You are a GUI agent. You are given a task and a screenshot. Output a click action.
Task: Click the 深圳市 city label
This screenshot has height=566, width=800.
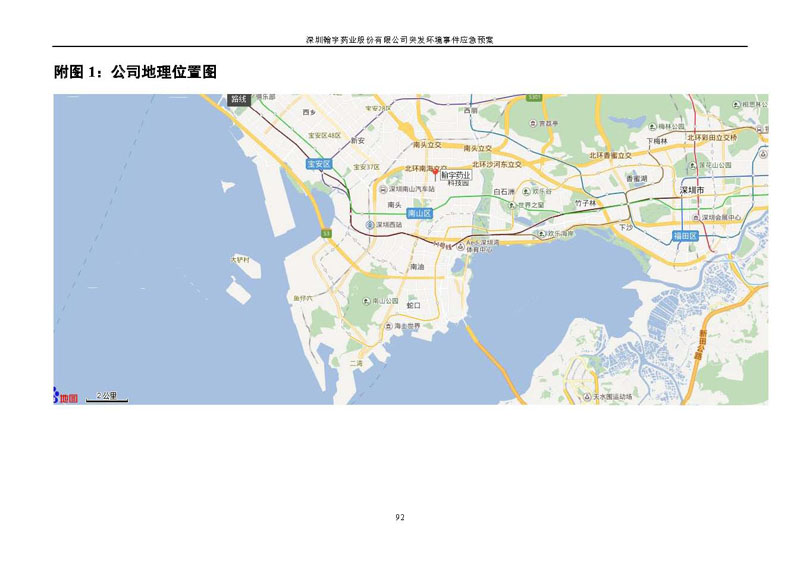point(692,189)
